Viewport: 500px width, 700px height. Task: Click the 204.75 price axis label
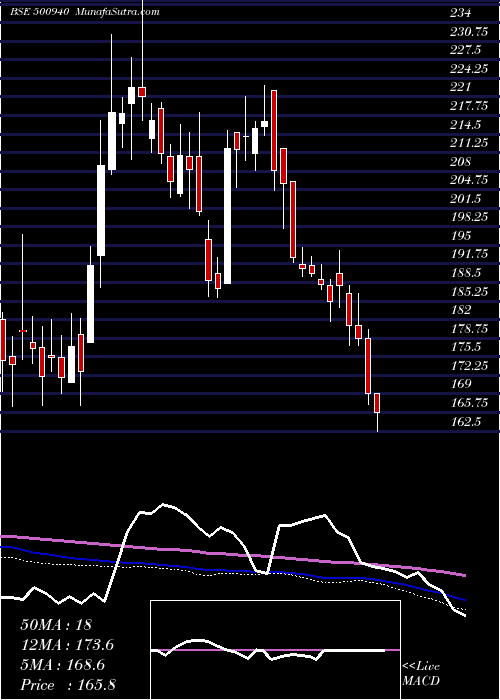[x=468, y=180]
